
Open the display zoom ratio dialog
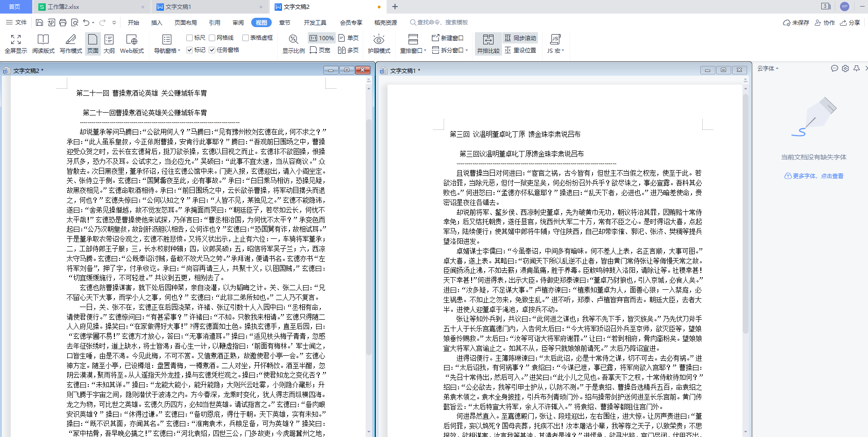[293, 44]
